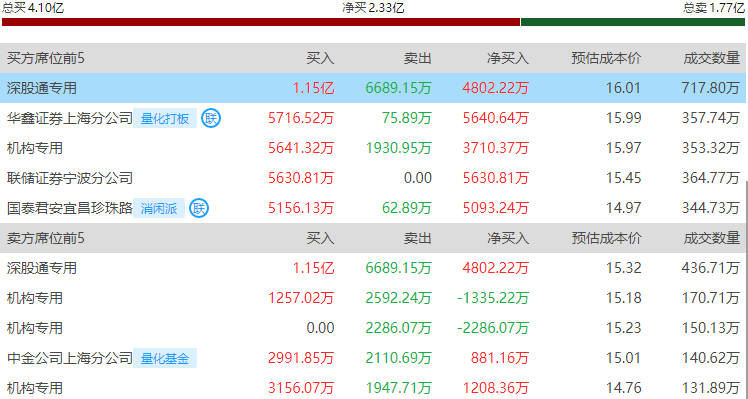
Task: Select 机构专用 in the -2286.07万 row
Action: tap(35, 328)
